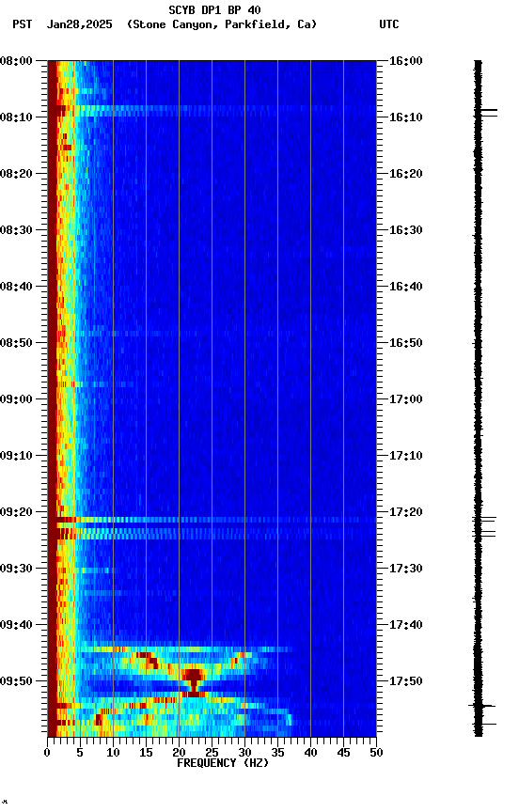Click the 16:30 UTC time label
The image size is (519, 812).
coord(405,230)
